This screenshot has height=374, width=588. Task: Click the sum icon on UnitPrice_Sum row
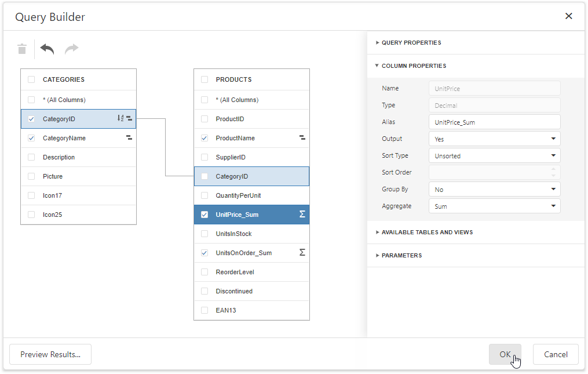[302, 215]
